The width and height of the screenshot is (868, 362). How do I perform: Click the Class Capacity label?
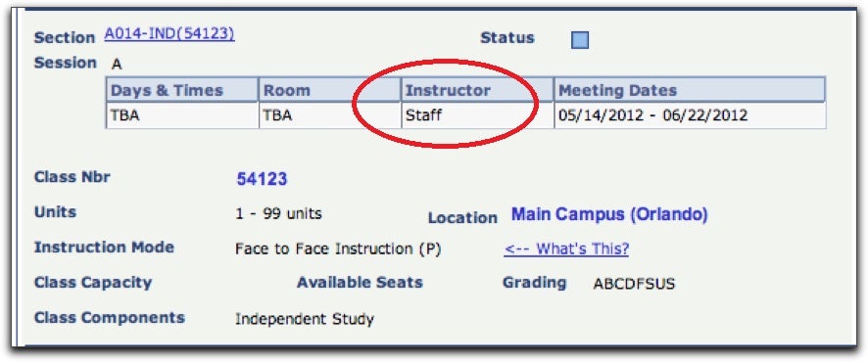[x=93, y=283]
